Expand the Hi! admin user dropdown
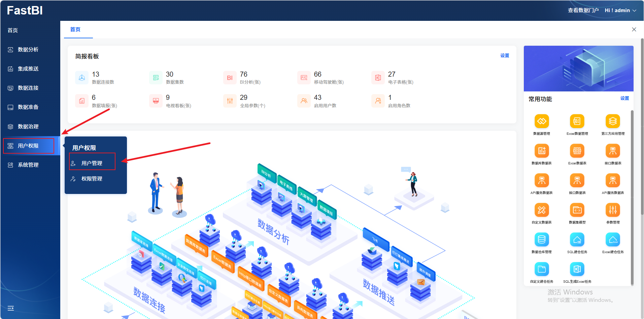 coord(620,10)
